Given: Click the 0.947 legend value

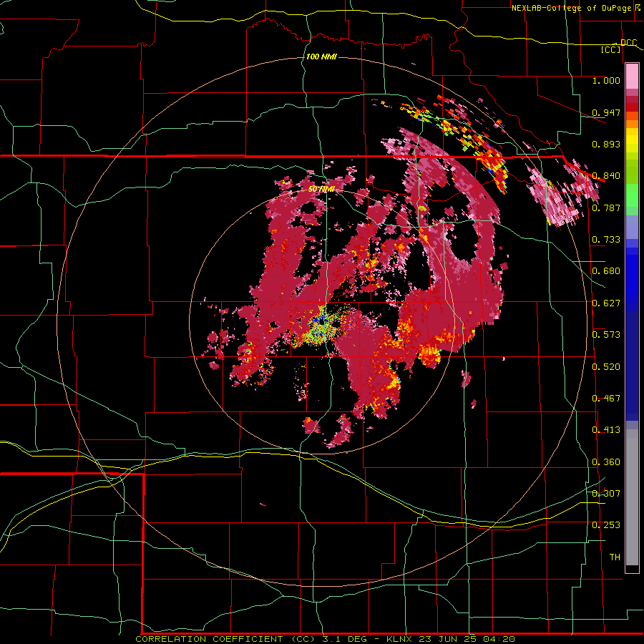Looking at the screenshot, I should tap(606, 112).
